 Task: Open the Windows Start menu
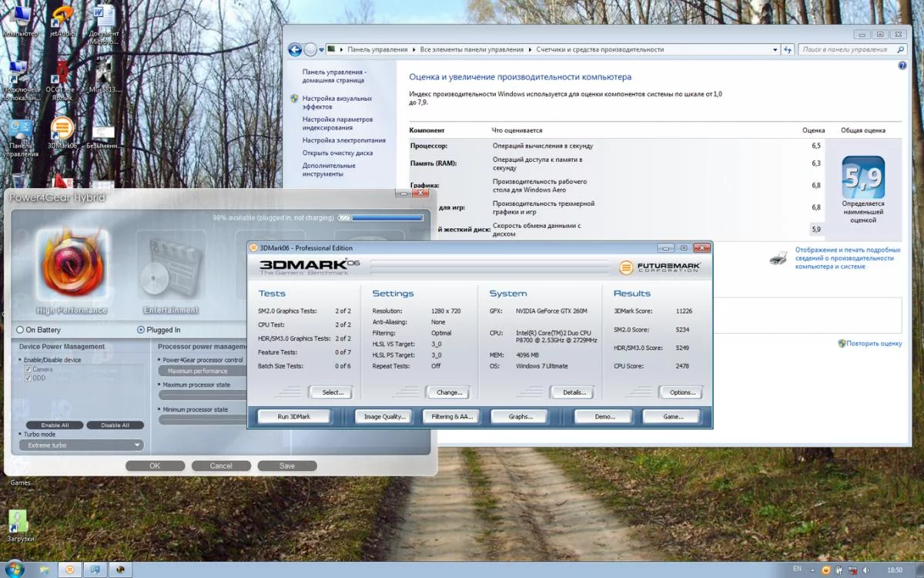[15, 570]
